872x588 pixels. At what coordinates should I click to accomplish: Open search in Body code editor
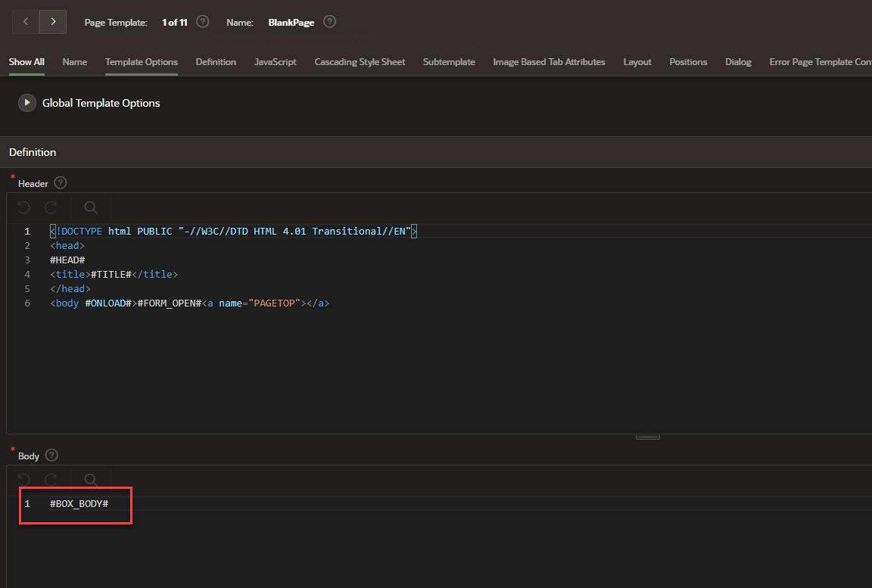(x=91, y=480)
